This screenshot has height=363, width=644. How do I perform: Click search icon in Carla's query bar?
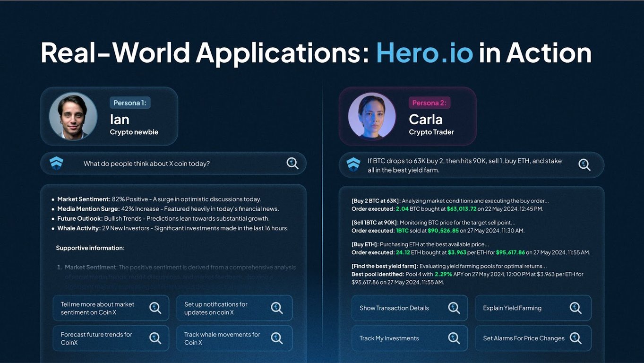pyautogui.click(x=584, y=164)
